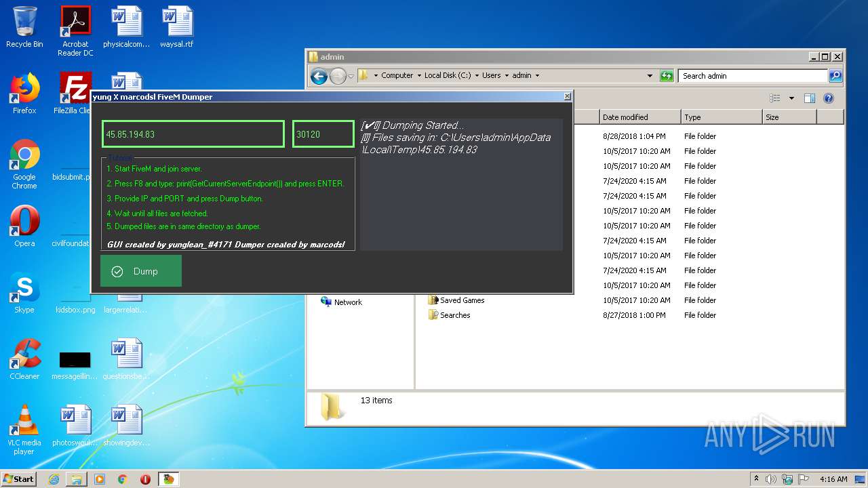Sort by Date modified column

click(641, 117)
